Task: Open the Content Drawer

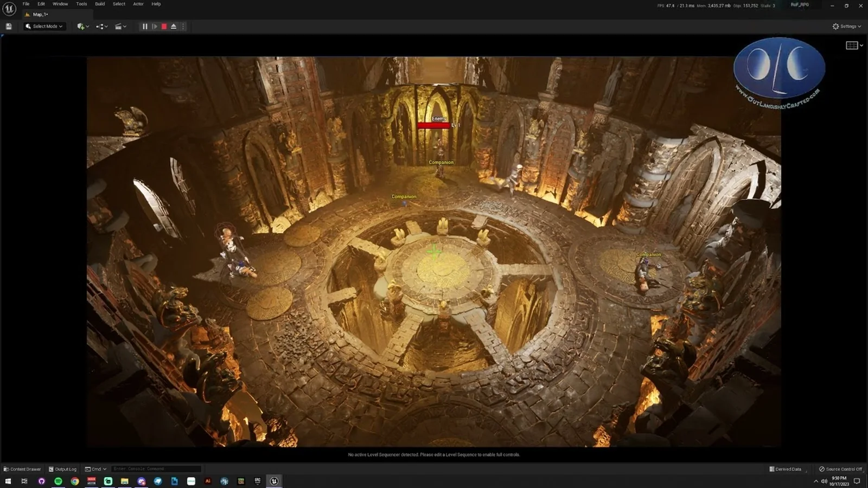Action: 22,469
